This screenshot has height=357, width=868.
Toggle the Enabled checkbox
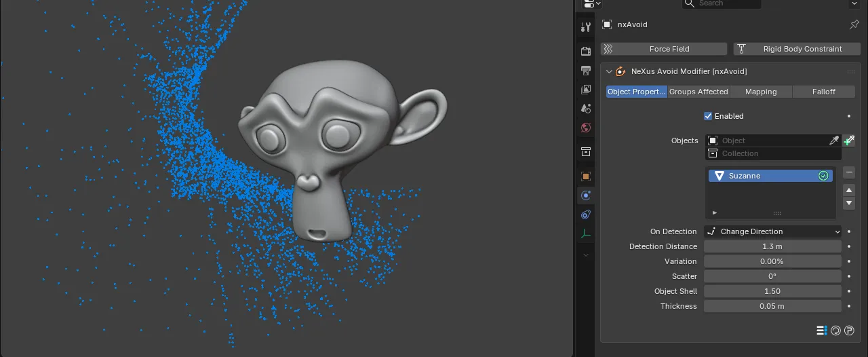click(708, 116)
